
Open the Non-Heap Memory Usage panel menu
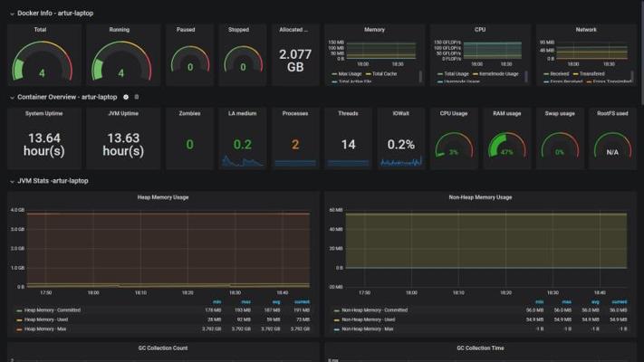coord(480,197)
